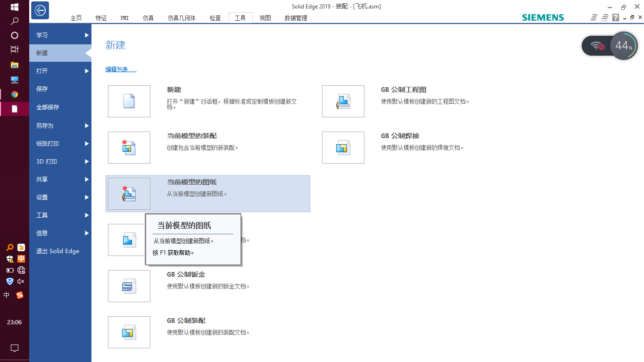The image size is (644, 362).
Task: Open GB 公制焊接 via its icon
Action: point(343,147)
